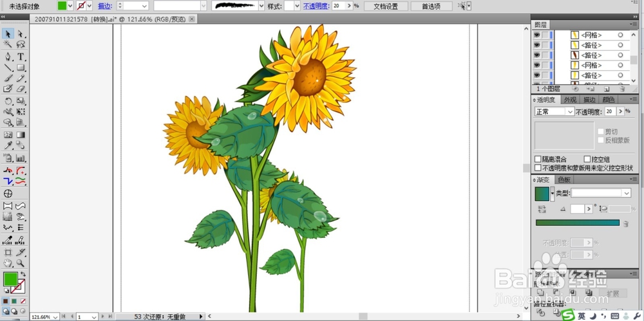
Task: Select the Type tool in the toolbox
Action: tap(21, 57)
